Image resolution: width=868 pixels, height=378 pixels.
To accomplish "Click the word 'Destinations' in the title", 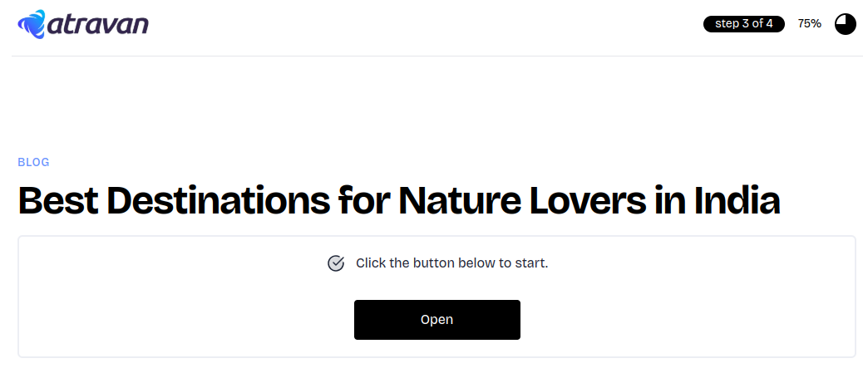I will point(219,199).
